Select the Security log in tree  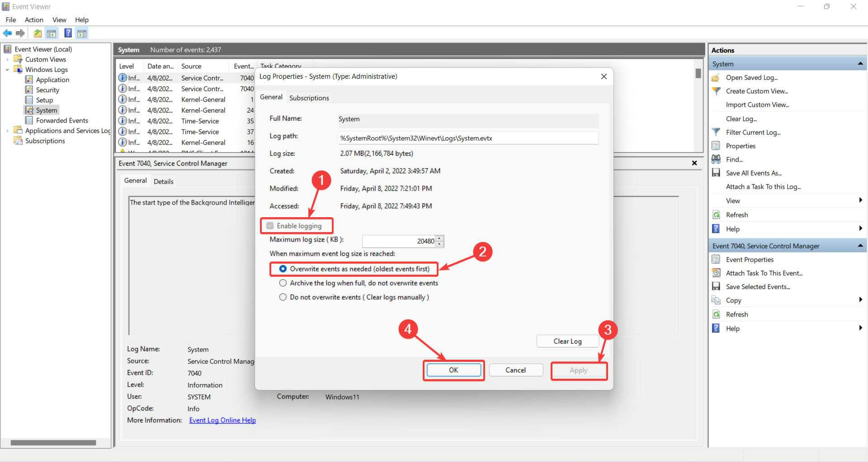tap(47, 90)
